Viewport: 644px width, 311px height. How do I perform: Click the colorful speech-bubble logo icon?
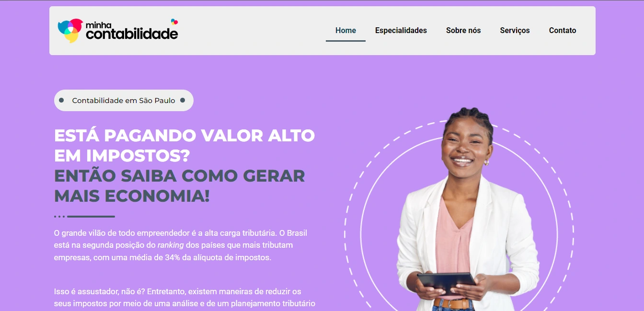(70, 31)
